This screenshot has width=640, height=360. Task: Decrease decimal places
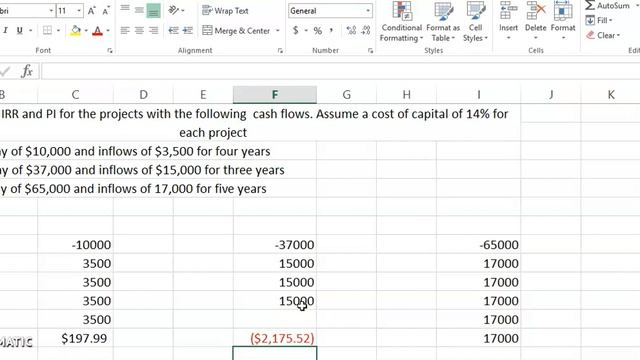pyautogui.click(x=366, y=30)
